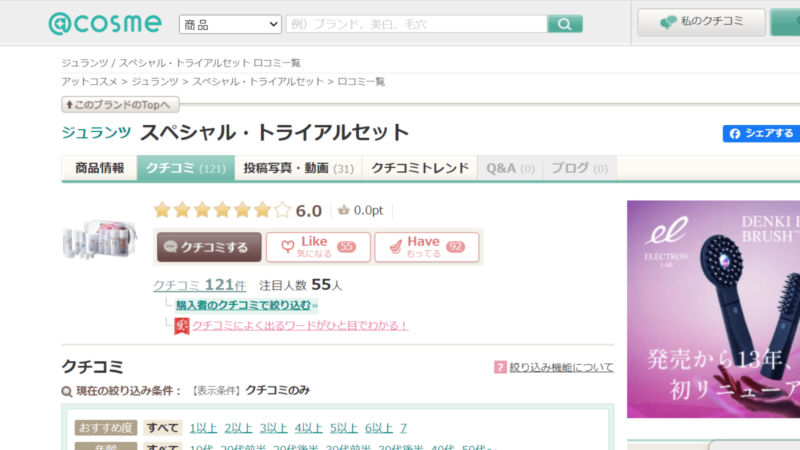The width and height of the screenshot is (800, 450).
Task: Filter ratings 5以上
Action: pyautogui.click(x=343, y=428)
